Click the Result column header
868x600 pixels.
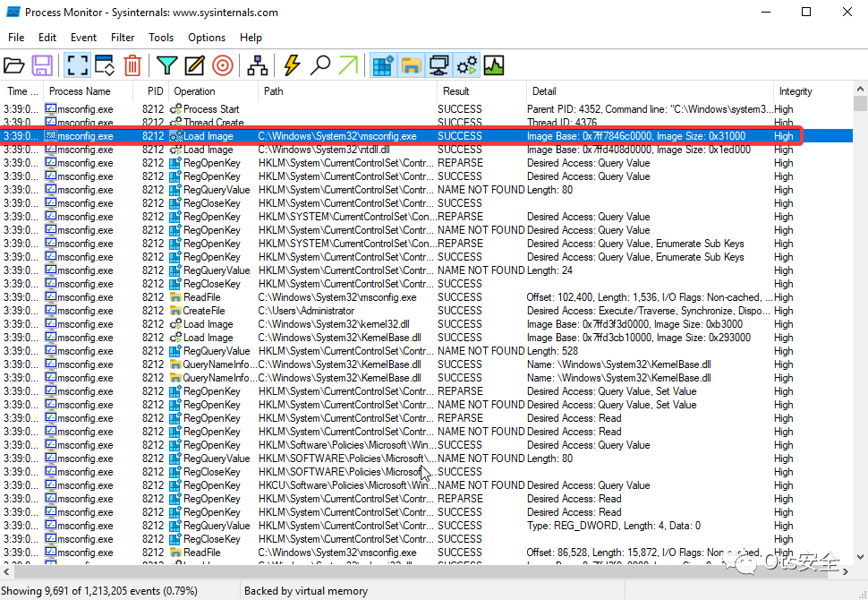pyautogui.click(x=481, y=91)
